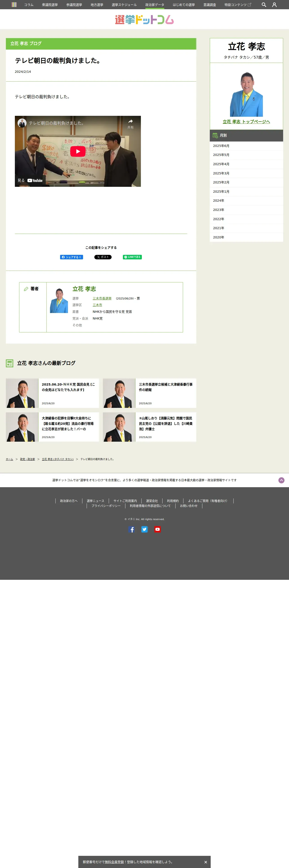The image size is (289, 868).
Task: Open the 2025年4月 archive
Action: (x=246, y=164)
